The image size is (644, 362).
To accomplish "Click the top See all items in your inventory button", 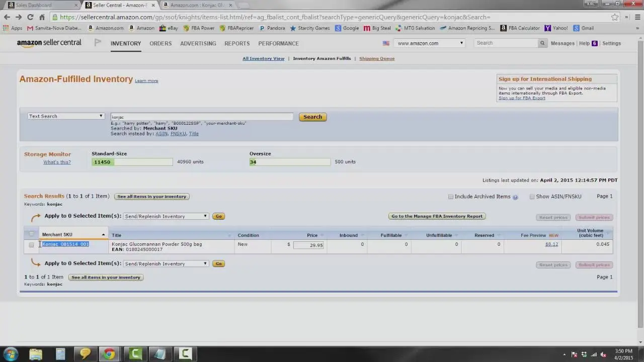I will pos(152,197).
